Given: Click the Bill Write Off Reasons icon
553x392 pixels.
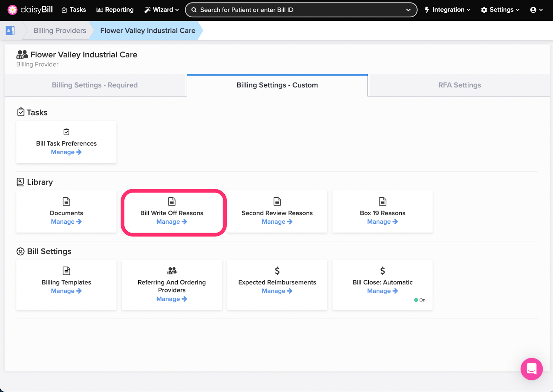Looking at the screenshot, I should click(172, 201).
